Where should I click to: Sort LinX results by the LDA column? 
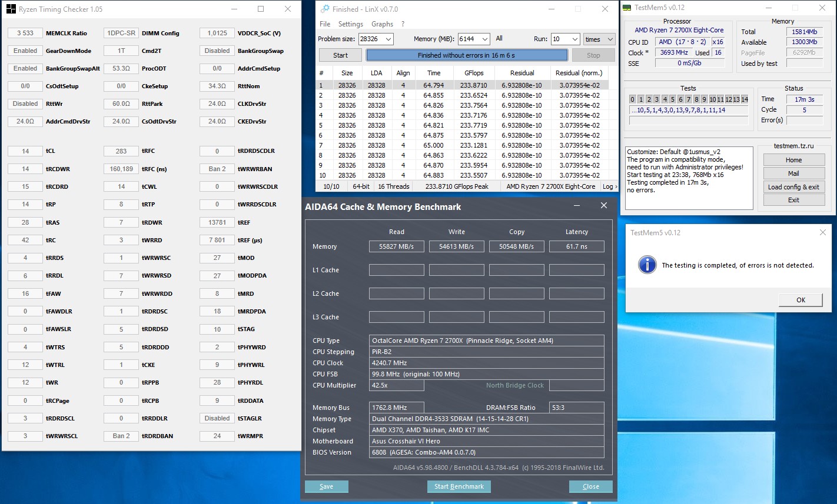(x=377, y=73)
